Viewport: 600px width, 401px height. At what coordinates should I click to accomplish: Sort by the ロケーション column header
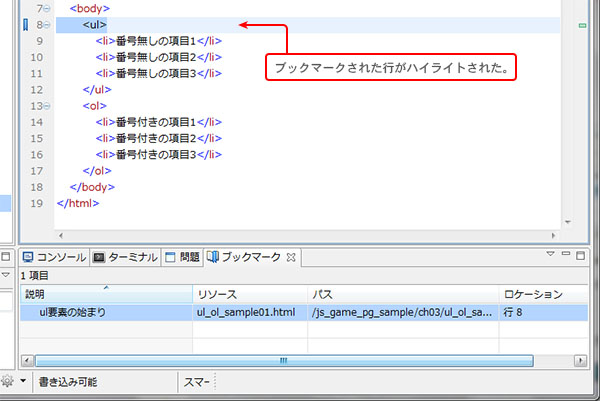pos(543,294)
